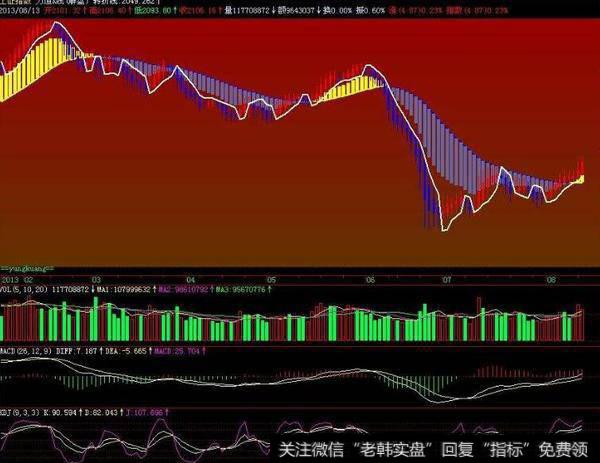The width and height of the screenshot is (600, 463).
Task: Select the 05 month marker on timeline
Action: click(x=271, y=280)
